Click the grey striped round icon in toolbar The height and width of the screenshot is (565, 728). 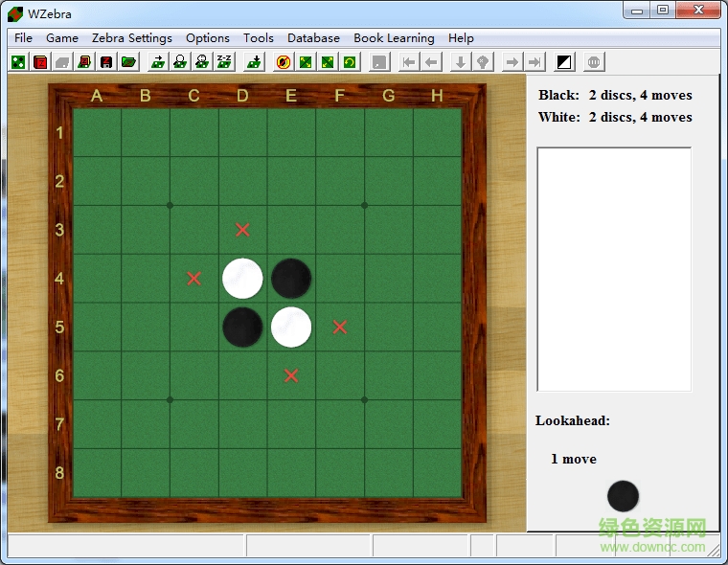tap(594, 62)
